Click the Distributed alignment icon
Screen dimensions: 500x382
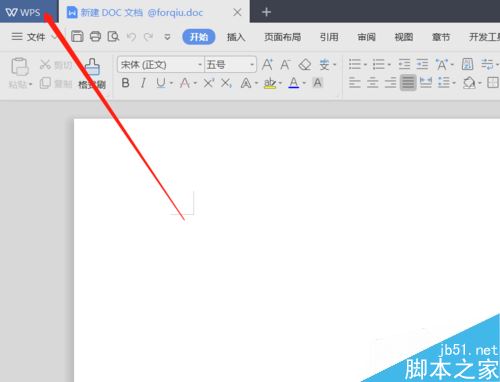point(426,83)
